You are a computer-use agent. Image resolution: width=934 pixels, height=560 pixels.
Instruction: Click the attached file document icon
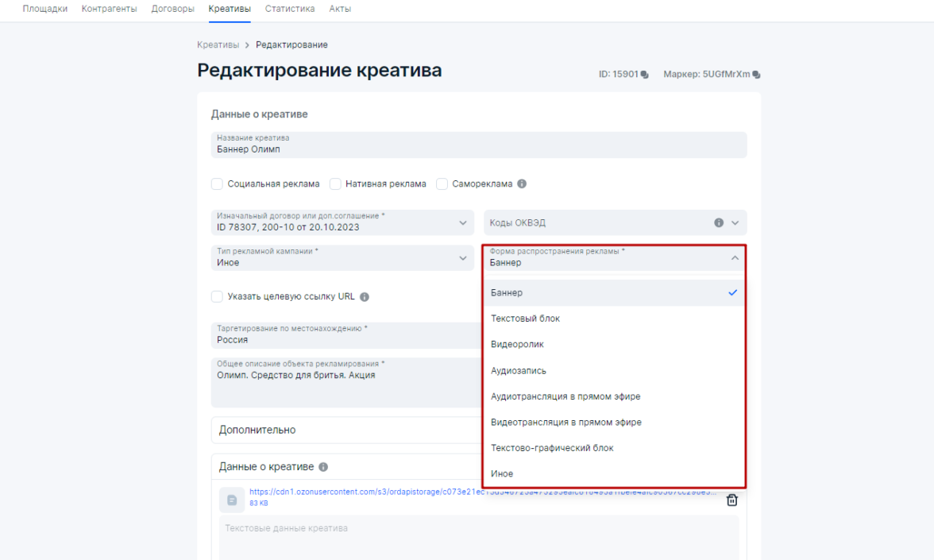[232, 500]
